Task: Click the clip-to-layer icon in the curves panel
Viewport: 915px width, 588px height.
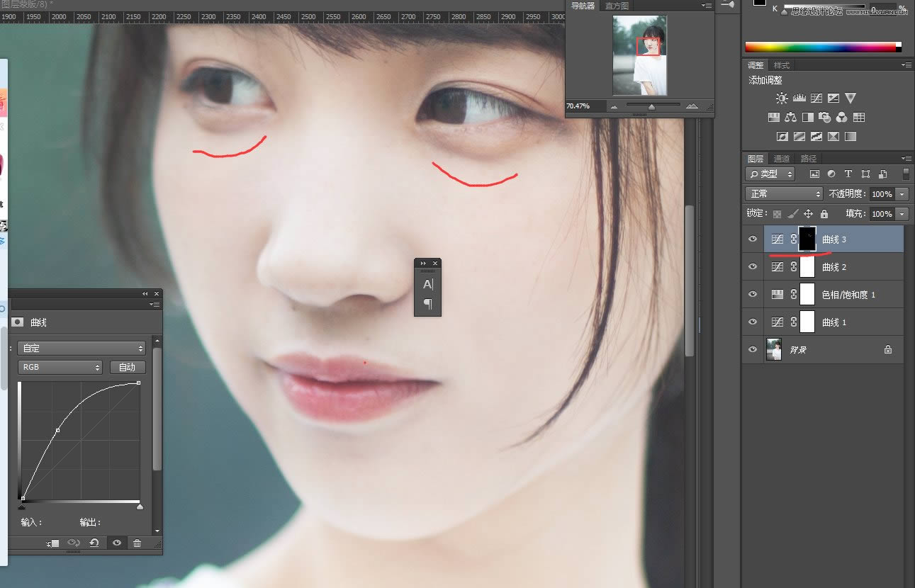Action: point(52,543)
